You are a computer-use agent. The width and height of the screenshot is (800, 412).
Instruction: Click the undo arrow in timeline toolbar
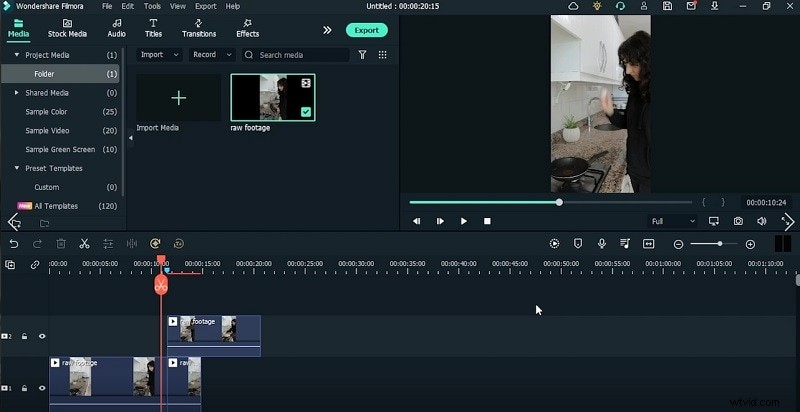pos(14,244)
